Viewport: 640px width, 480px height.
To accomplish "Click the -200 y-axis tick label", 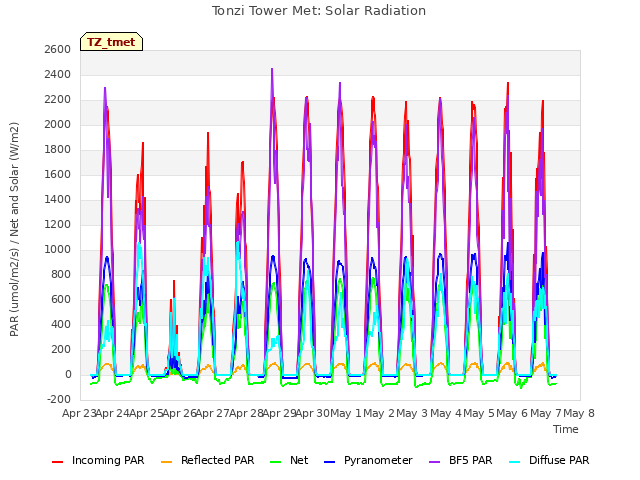I will [59, 399].
